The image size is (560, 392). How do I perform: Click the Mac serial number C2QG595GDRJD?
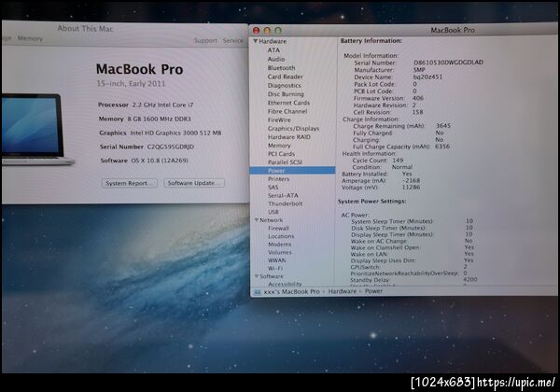[x=171, y=147]
